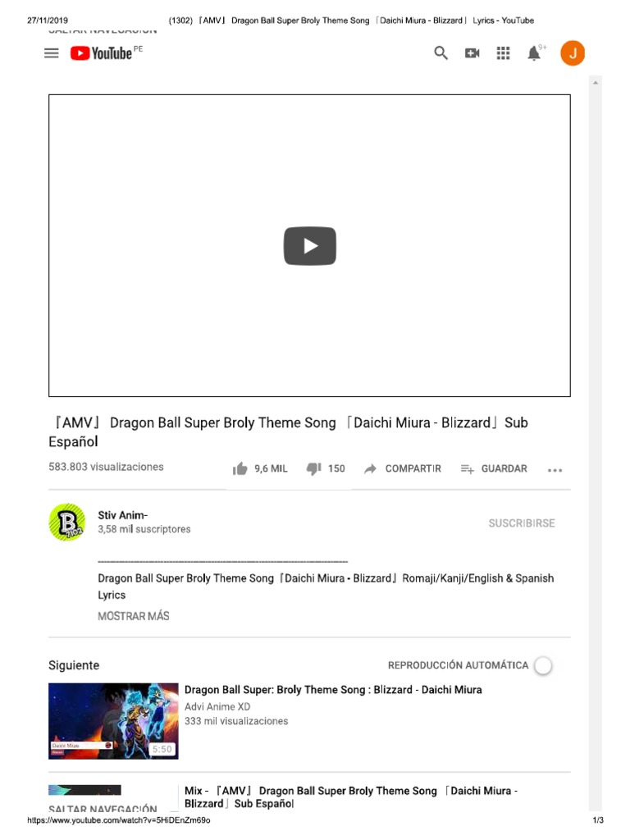Open the GUARDAR save-to-playlist menu

click(x=494, y=468)
